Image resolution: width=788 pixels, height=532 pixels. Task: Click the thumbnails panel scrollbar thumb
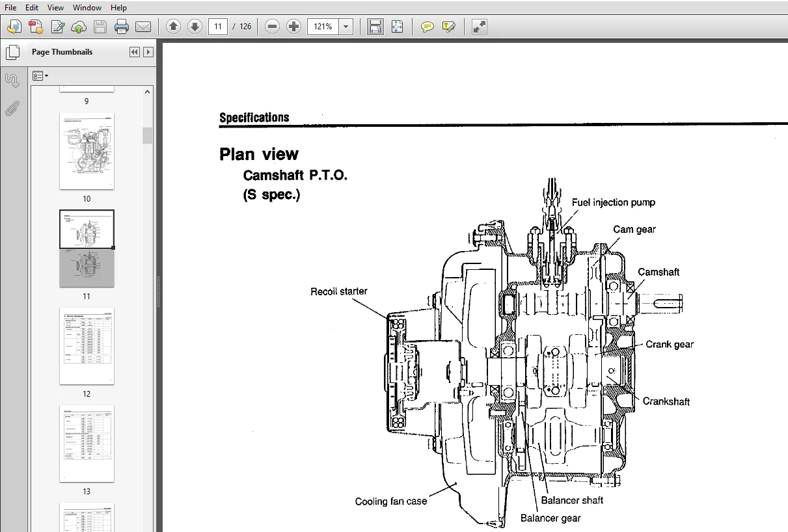tap(148, 135)
